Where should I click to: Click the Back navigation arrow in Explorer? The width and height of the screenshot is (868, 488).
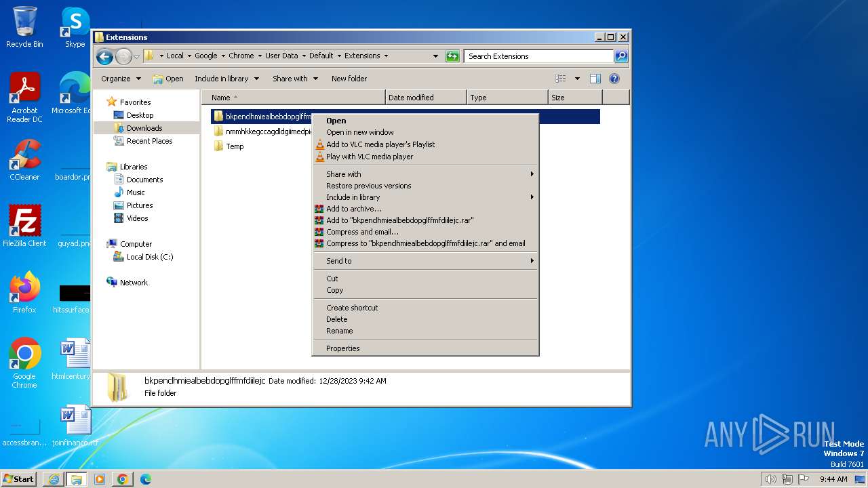click(x=104, y=56)
